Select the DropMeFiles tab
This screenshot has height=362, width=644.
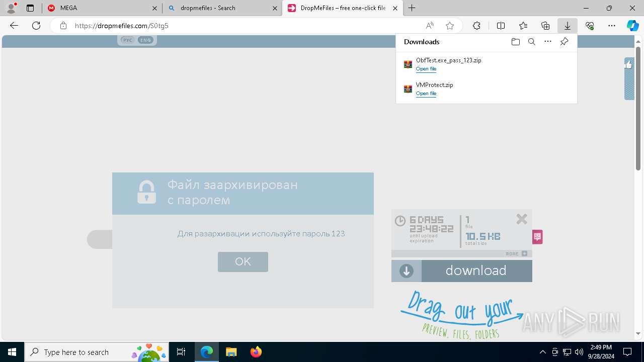[x=342, y=8]
